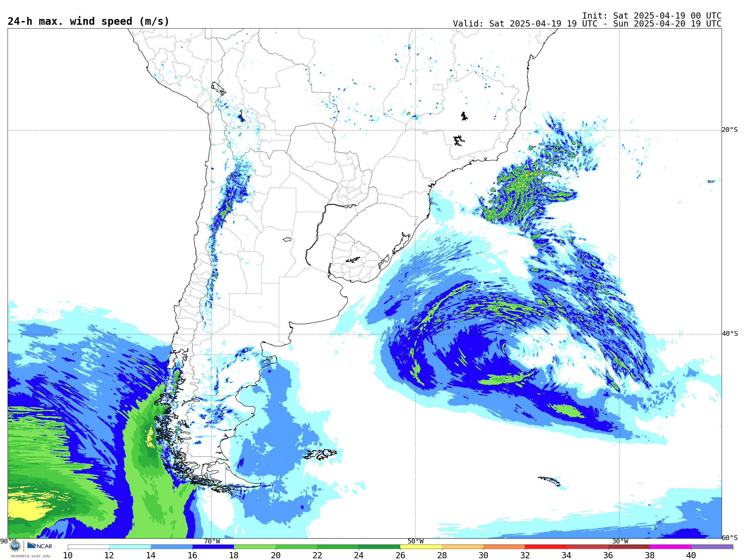
Task: Open the ensemble.ucar.edu link text
Action: coord(31,556)
